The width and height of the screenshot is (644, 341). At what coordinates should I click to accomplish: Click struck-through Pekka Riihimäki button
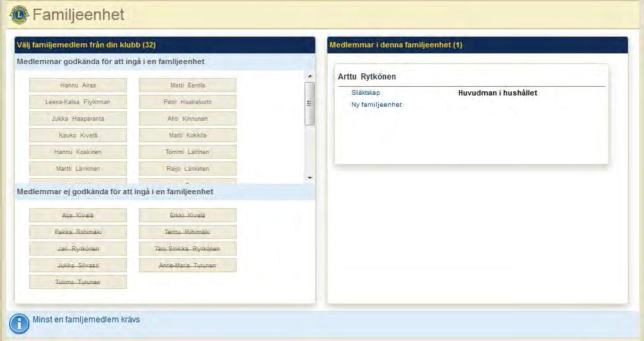tap(78, 232)
